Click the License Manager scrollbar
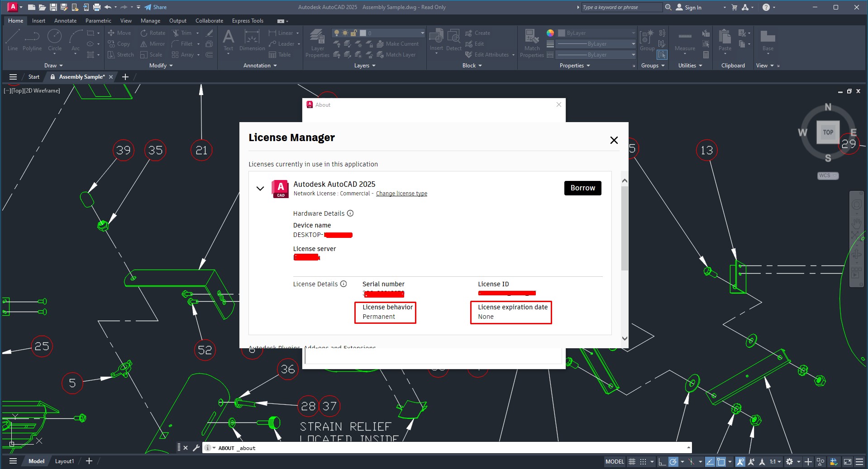 [x=625, y=228]
